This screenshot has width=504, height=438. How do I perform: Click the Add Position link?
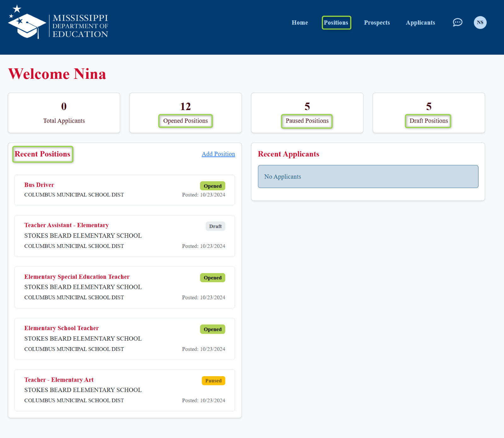pyautogui.click(x=218, y=154)
